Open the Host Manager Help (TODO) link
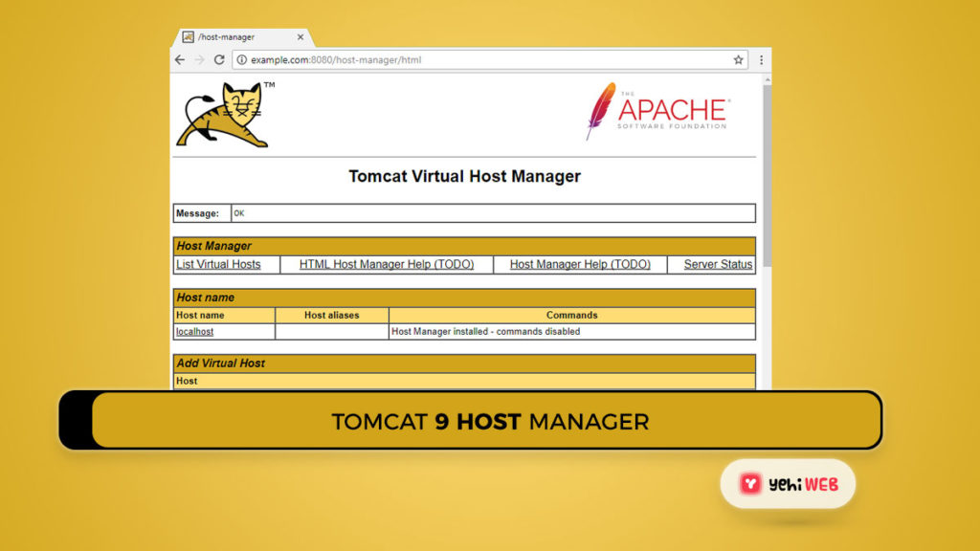 click(x=580, y=265)
